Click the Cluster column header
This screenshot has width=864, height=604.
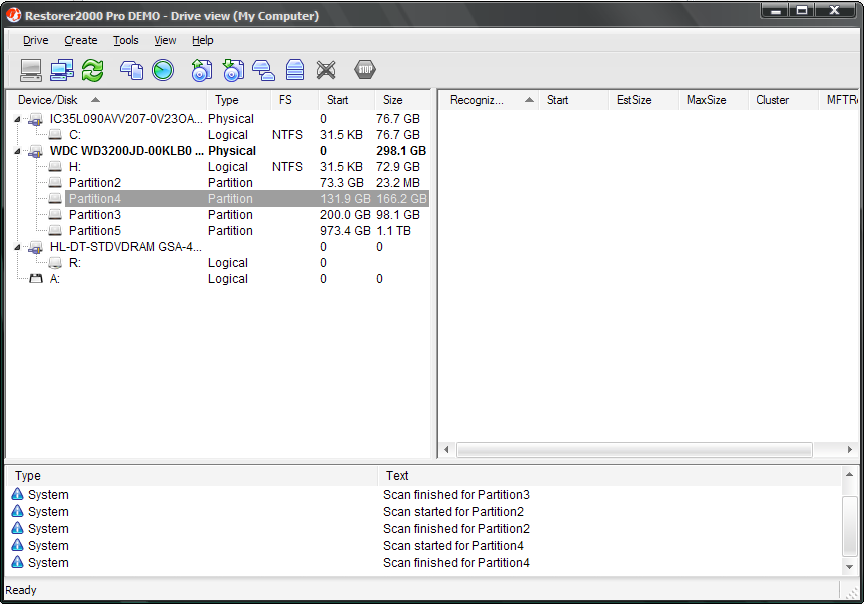click(783, 100)
